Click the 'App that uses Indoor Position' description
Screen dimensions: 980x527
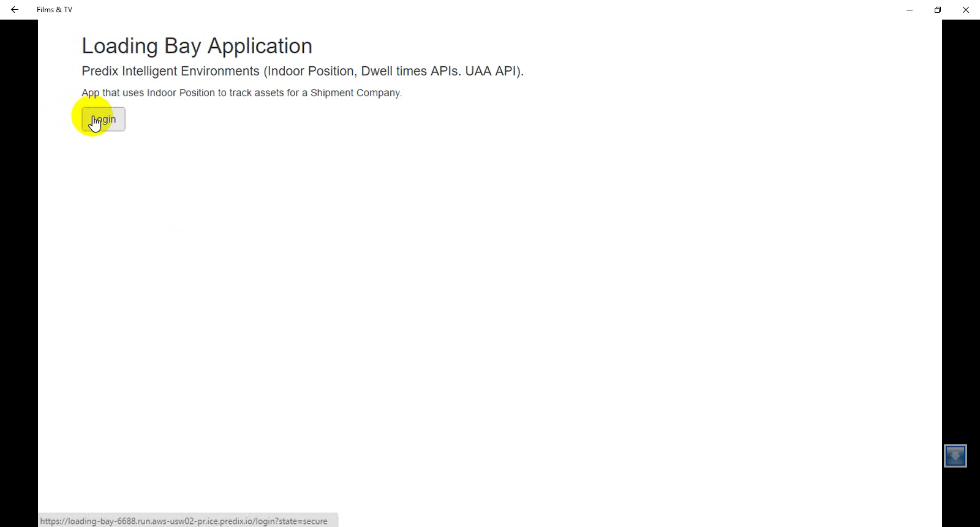241,93
